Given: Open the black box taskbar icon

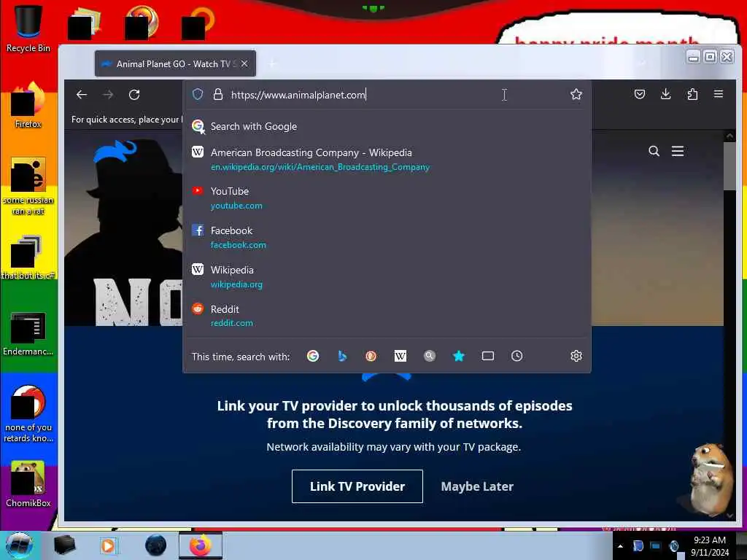Looking at the screenshot, I should tap(64, 545).
